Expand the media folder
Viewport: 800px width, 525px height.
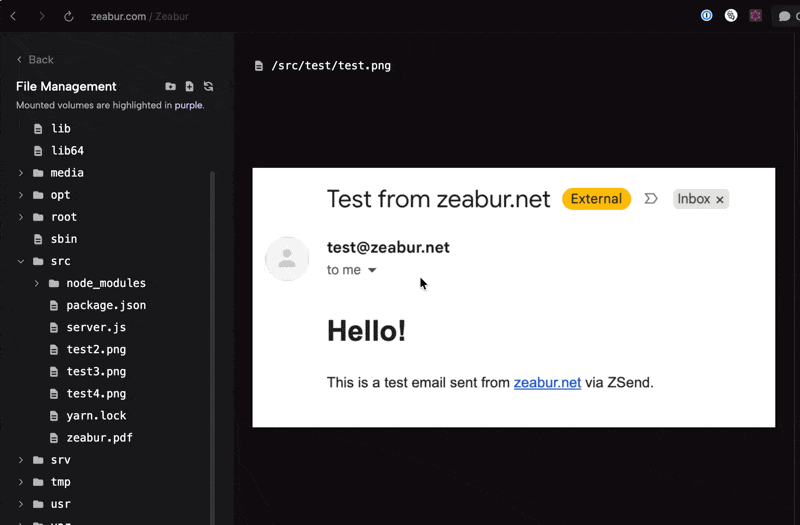click(x=22, y=173)
